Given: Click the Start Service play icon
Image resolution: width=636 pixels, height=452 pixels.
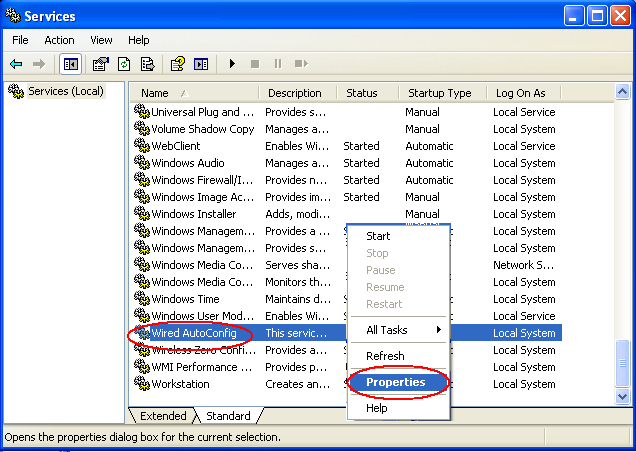Looking at the screenshot, I should 232,64.
